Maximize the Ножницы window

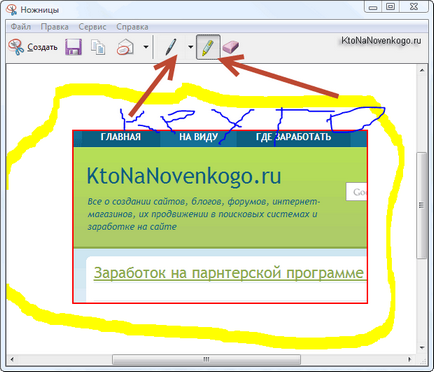390,7
